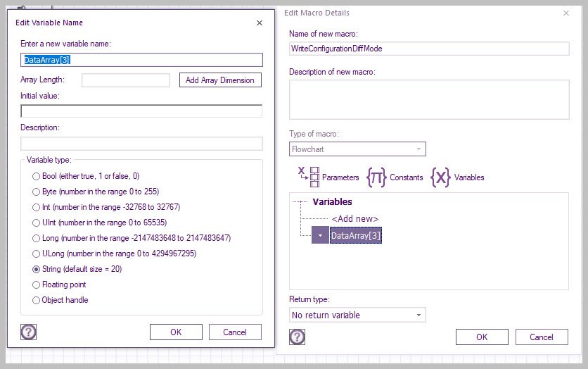Select Object handle variable type
588x369 pixels.
click(37, 300)
